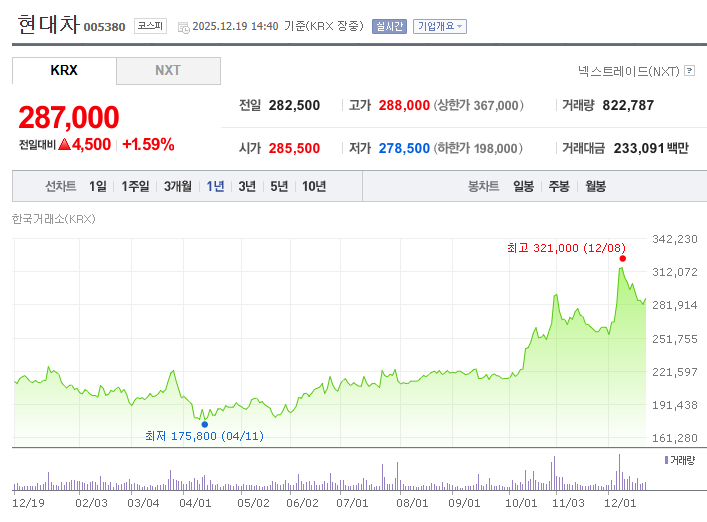Image resolution: width=707 pixels, height=522 pixels.
Task: Click the 봉차트 label
Action: tap(483, 186)
